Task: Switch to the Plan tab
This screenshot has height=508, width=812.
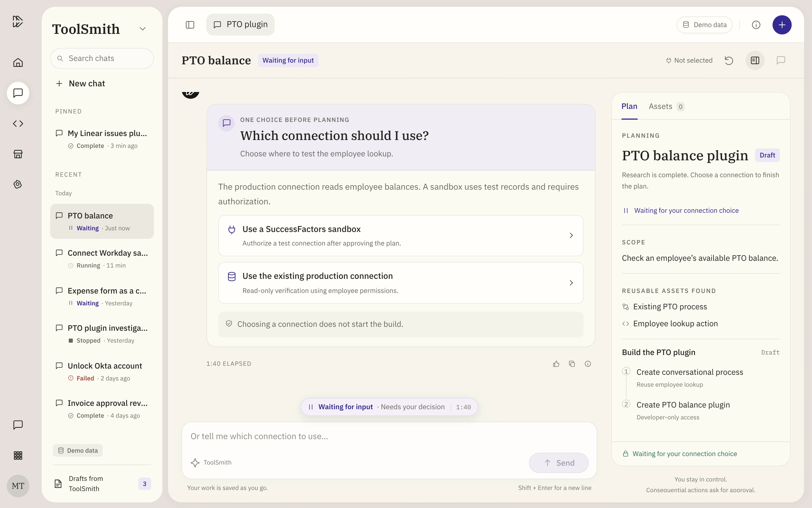Action: pyautogui.click(x=629, y=106)
